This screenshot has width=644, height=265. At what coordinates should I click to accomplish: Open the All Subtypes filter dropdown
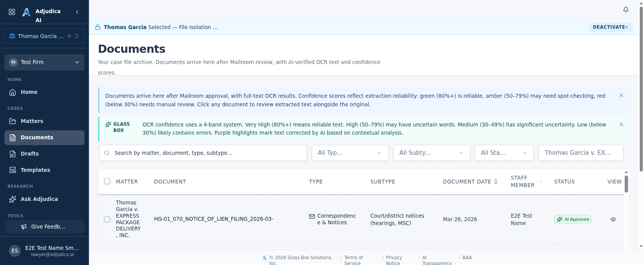[x=432, y=153]
